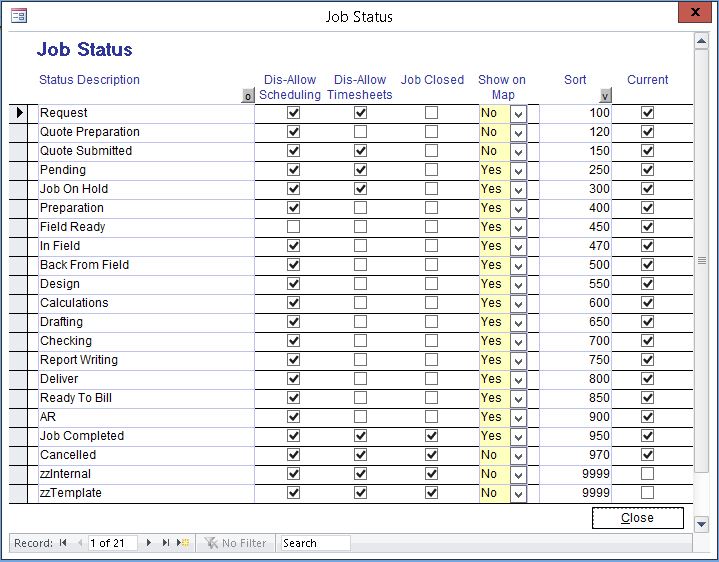This screenshot has height=562, width=719.
Task: Check Job Closed for Ready To Bill
Action: pyautogui.click(x=431, y=398)
